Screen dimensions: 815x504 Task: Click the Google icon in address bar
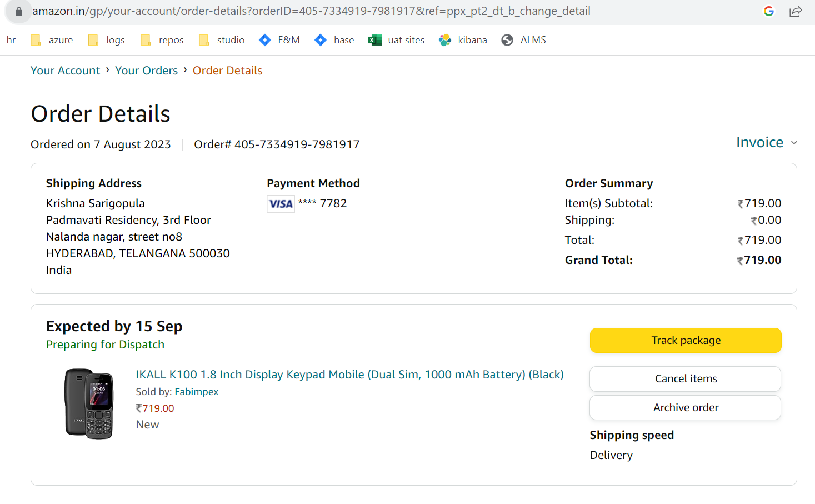[769, 11]
